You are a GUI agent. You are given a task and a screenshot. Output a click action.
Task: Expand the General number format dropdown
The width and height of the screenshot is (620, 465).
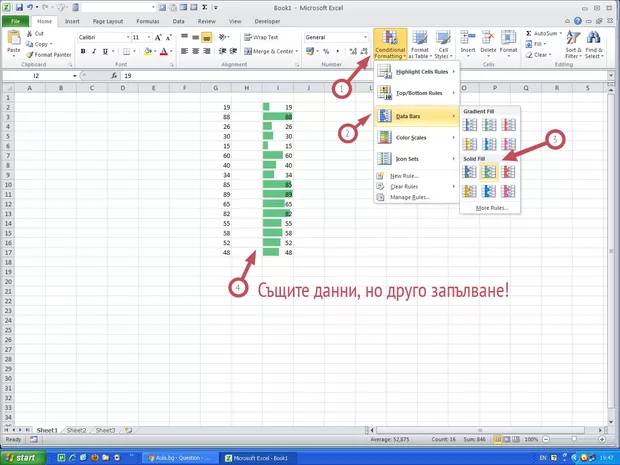tap(336, 37)
